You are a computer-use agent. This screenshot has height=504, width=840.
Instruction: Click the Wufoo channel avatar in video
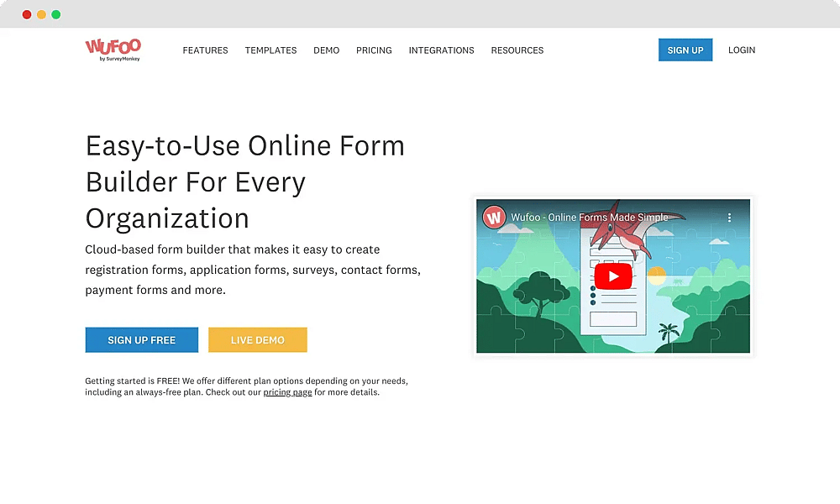point(494,218)
